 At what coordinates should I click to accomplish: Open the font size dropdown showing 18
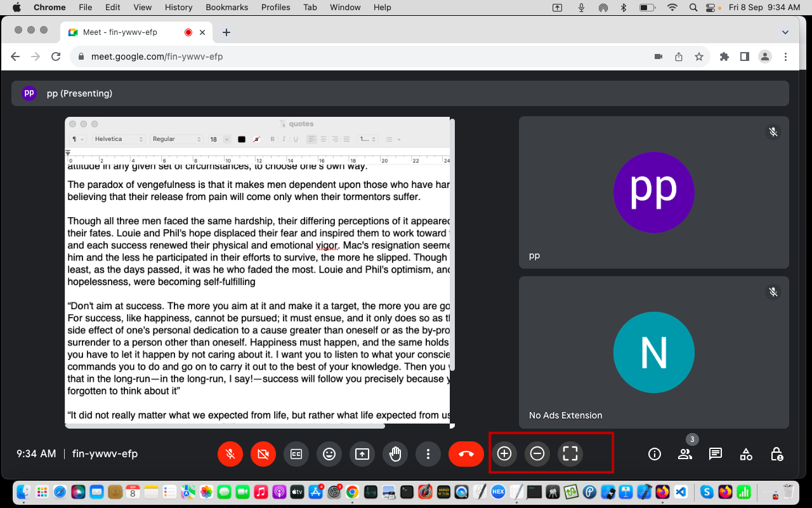(216, 138)
